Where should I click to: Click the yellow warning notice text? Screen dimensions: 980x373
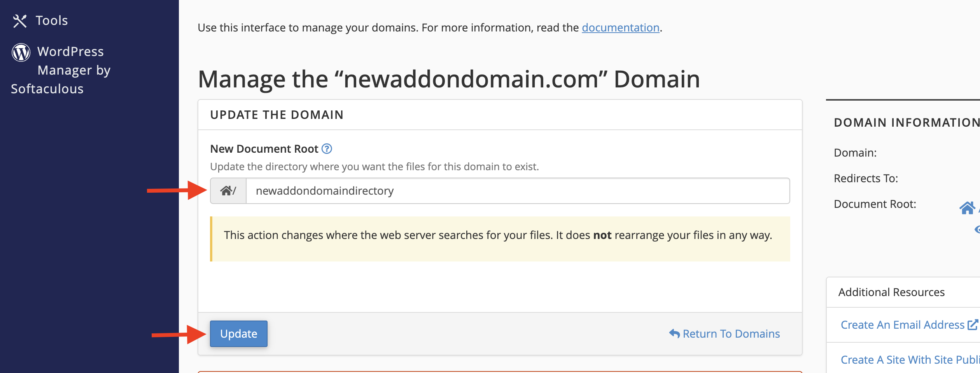(x=498, y=235)
